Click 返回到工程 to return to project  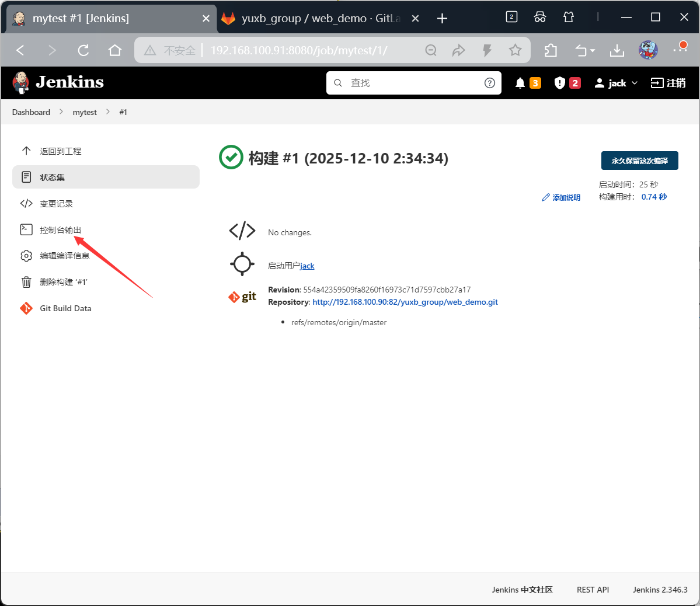pos(60,151)
